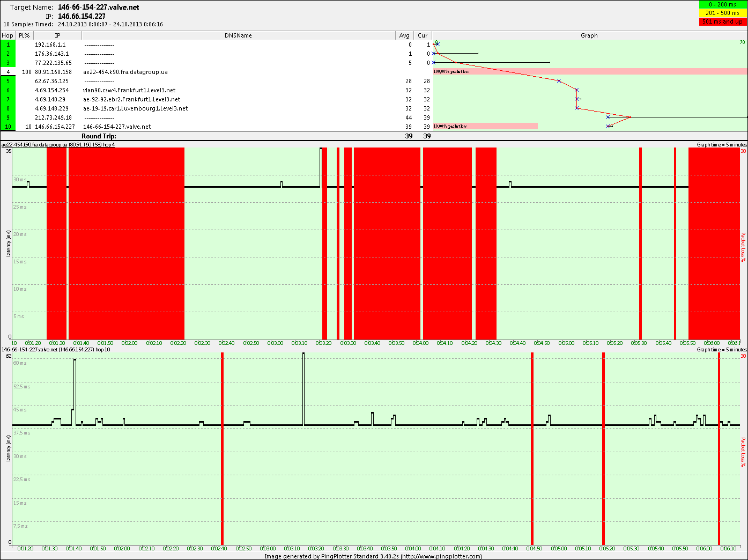Image resolution: width=748 pixels, height=560 pixels.
Task: Click the yellow 201 - 500 ms legend swatch
Action: (x=722, y=13)
